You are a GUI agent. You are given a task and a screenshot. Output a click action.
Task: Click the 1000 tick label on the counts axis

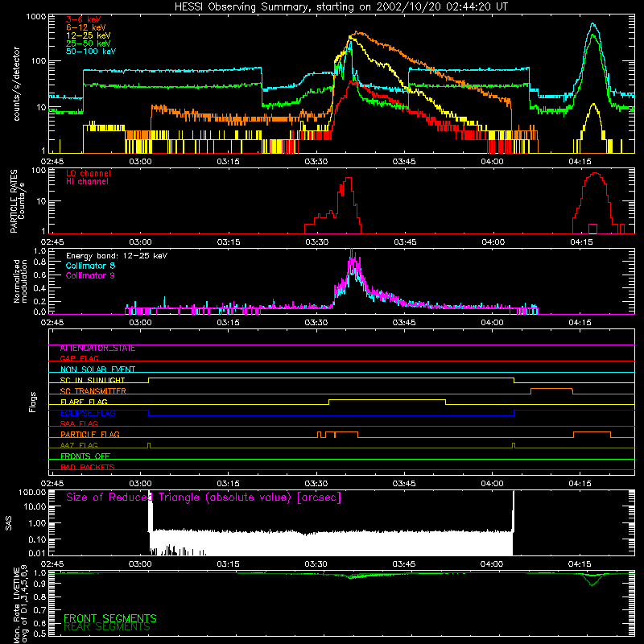point(36,17)
